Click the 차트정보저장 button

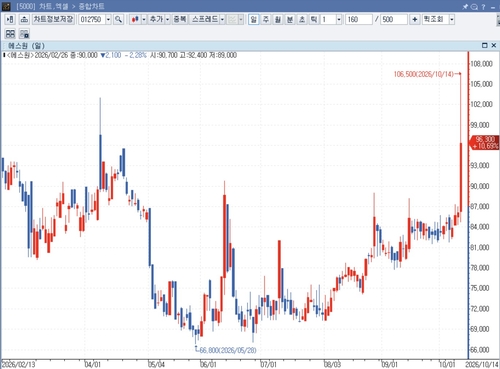[x=53, y=19]
